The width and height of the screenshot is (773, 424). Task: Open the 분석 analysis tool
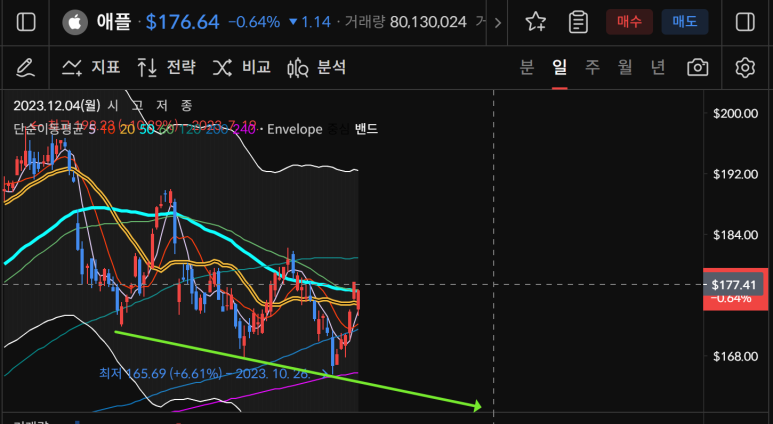(316, 67)
